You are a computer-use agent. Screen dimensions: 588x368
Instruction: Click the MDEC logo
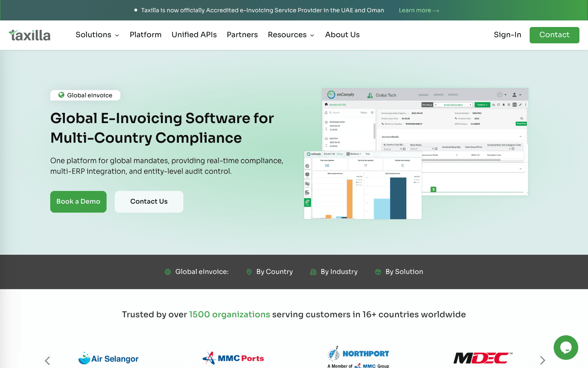[x=483, y=358]
